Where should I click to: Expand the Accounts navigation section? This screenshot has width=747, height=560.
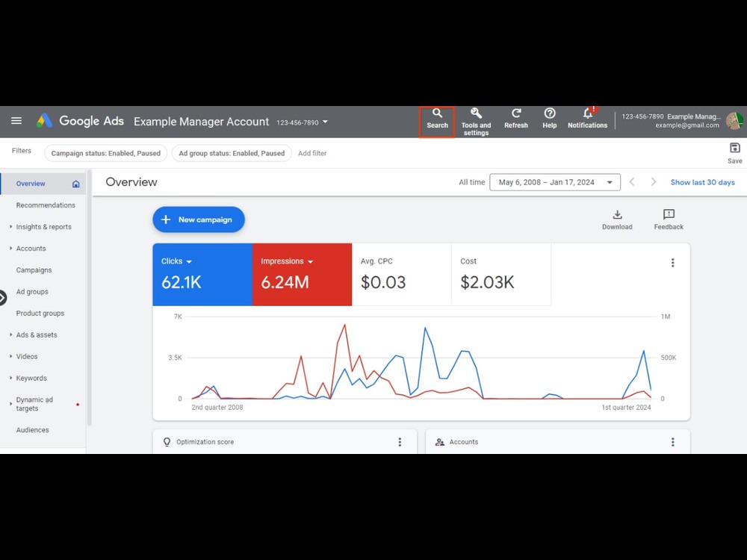point(10,248)
